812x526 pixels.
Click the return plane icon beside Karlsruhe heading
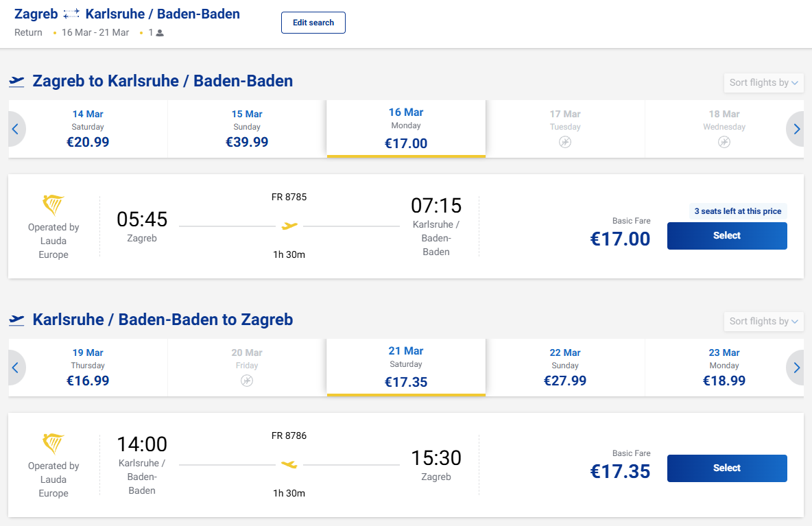pos(16,320)
